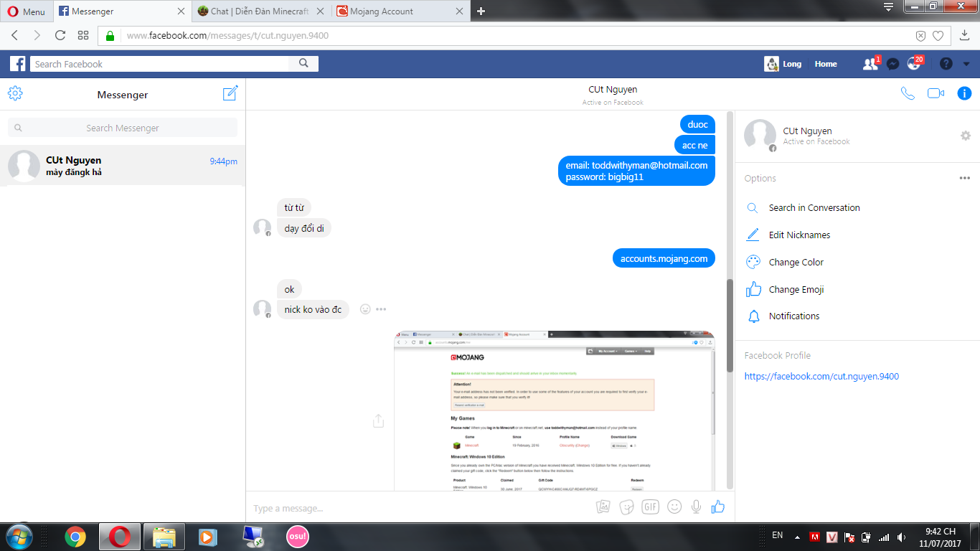Click the Type a message field
Viewport: 980px width, 551px height.
click(359, 508)
